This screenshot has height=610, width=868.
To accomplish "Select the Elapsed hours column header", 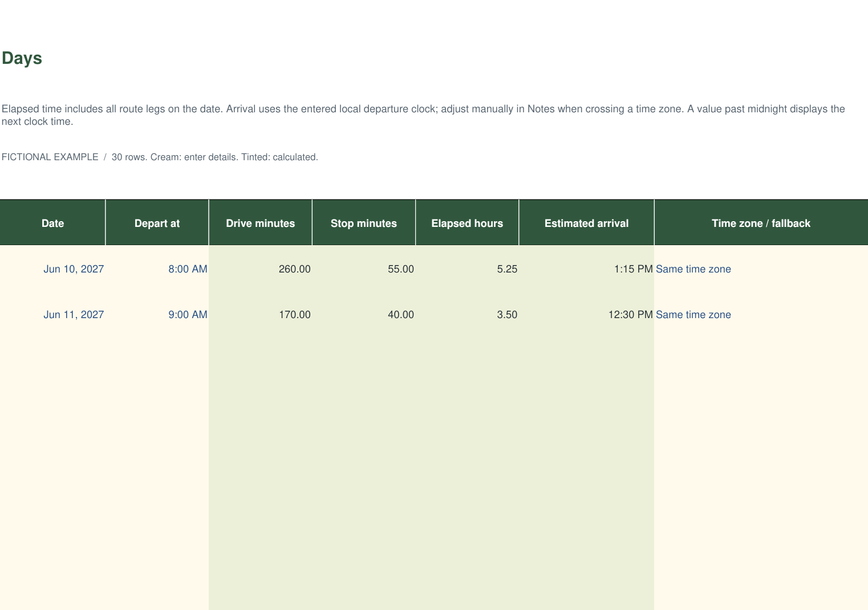I will 467,223.
